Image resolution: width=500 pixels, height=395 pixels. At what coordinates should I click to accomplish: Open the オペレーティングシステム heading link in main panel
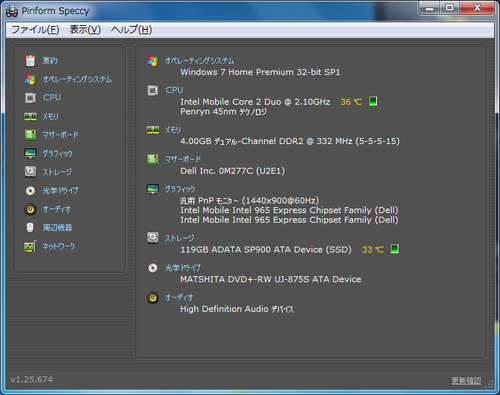click(x=200, y=61)
